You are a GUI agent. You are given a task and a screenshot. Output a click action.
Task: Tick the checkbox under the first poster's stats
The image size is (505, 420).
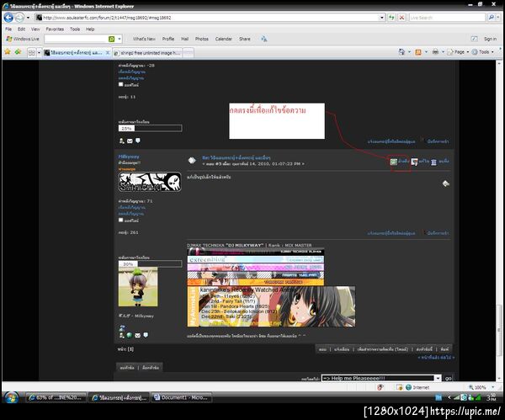tap(120, 84)
